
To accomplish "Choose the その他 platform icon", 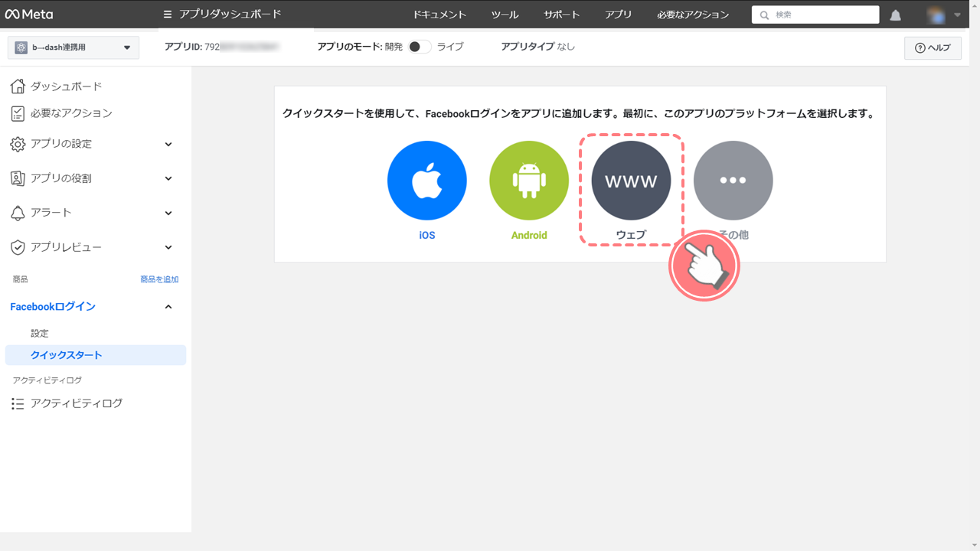I will (733, 181).
